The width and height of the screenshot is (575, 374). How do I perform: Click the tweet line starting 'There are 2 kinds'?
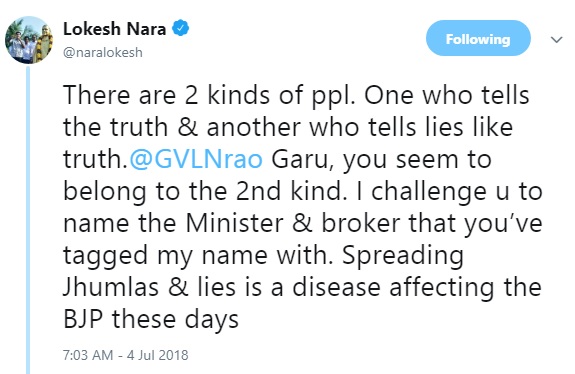pyautogui.click(x=296, y=95)
